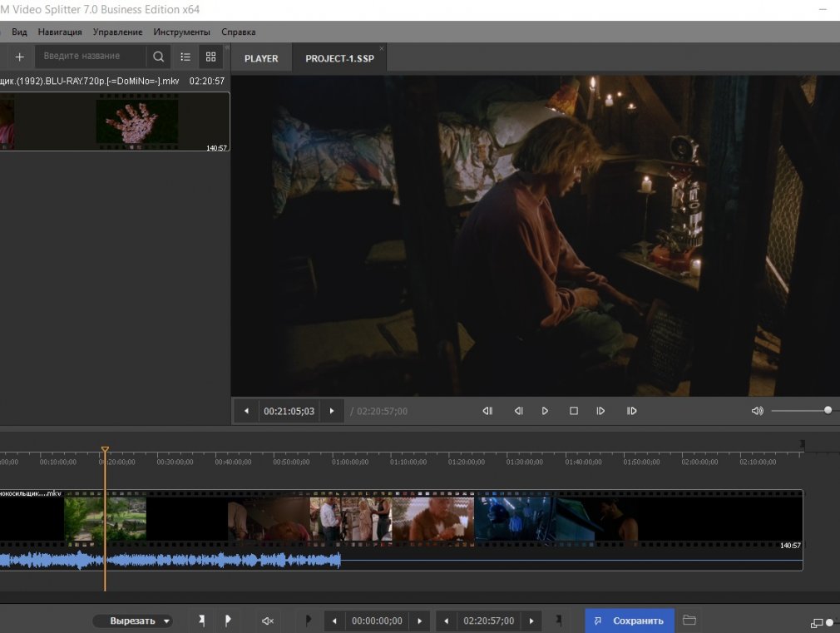
Task: Decrease the current position 00:21:05;03 with left arrow
Action: pos(246,411)
